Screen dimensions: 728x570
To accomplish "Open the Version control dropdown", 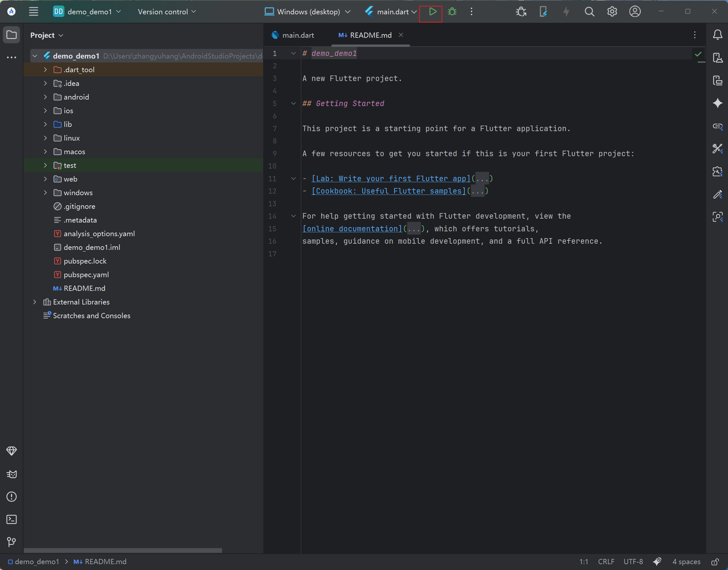I will point(167,12).
